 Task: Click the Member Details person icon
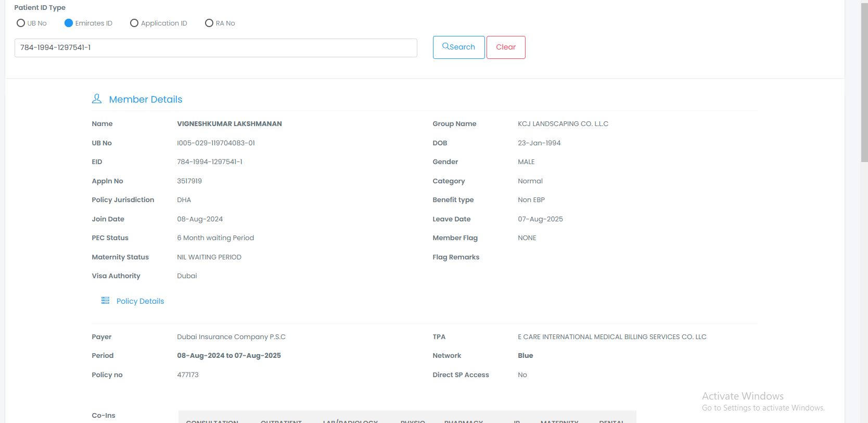[x=97, y=99]
